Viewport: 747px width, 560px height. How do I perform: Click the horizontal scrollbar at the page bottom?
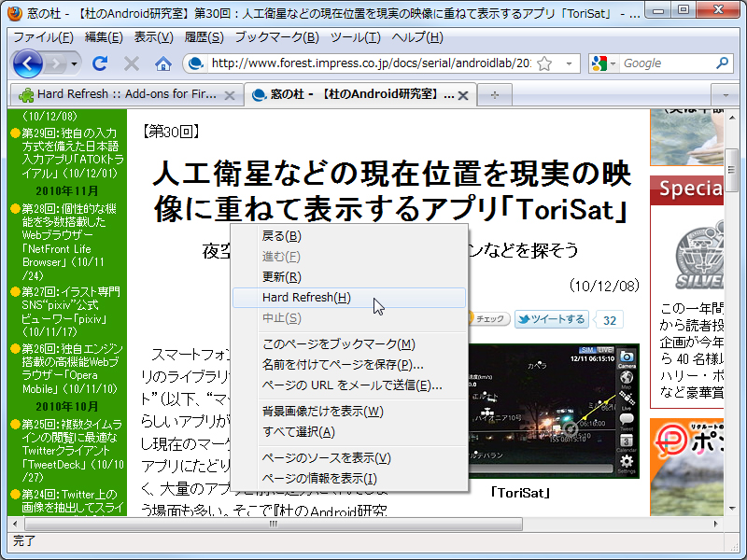[x=273, y=525]
